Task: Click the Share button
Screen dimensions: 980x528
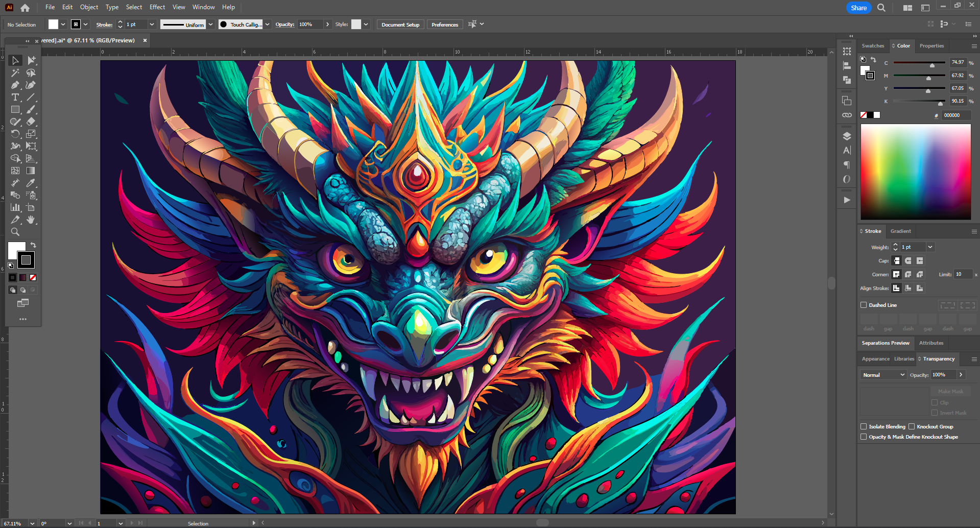Action: 858,8
